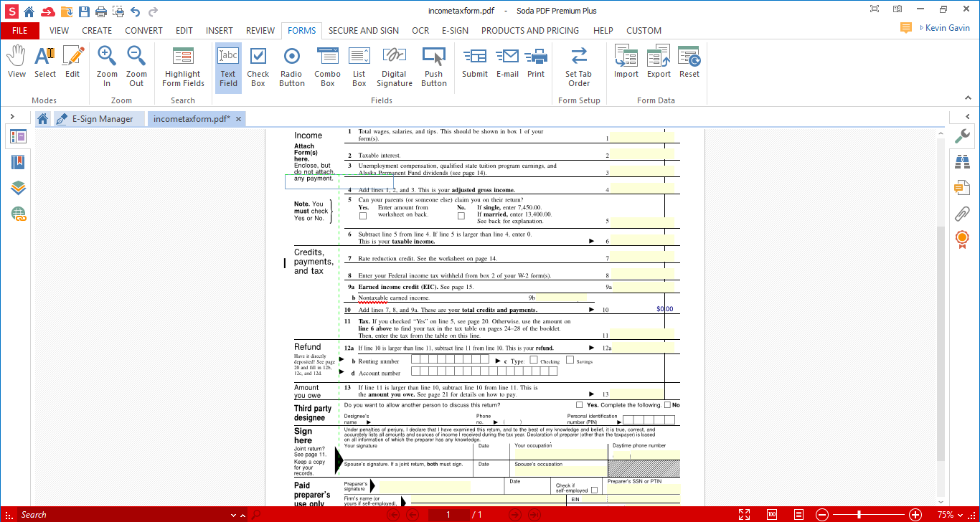Check No for third party designee
Screen dimensions: 980x522
pyautogui.click(x=668, y=405)
